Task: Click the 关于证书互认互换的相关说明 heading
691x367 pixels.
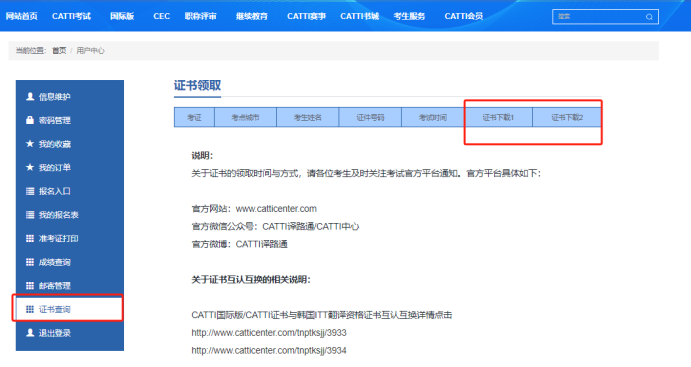Action: 251,279
